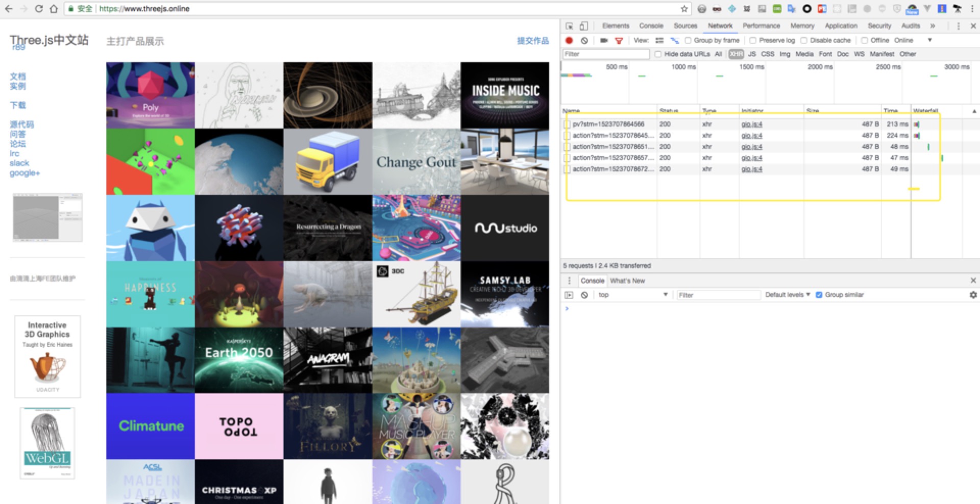Open the Default levels dropdown
This screenshot has height=504, width=980.
coord(787,295)
